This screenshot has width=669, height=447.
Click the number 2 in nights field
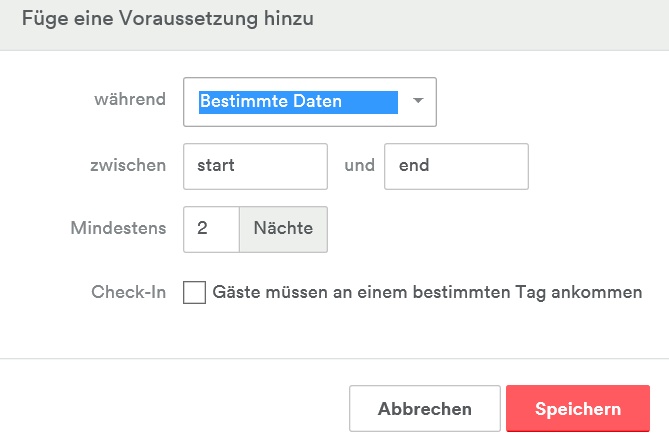203,229
